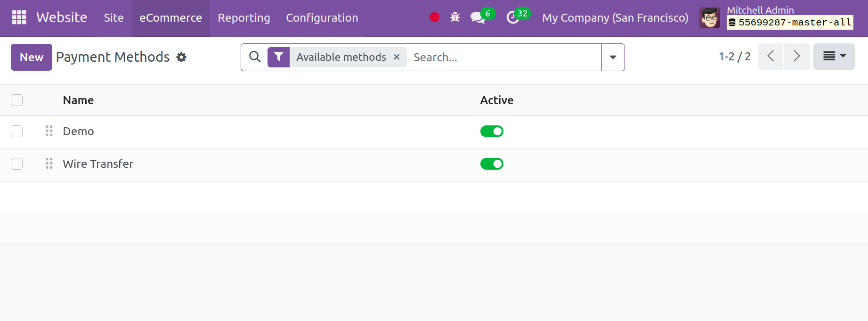Click the 1-2 / 2 pager counter
This screenshot has width=868, height=321.
pyautogui.click(x=735, y=57)
